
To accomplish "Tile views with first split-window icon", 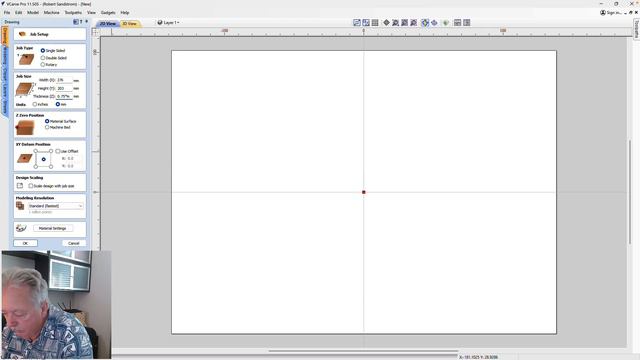I will click(457, 23).
